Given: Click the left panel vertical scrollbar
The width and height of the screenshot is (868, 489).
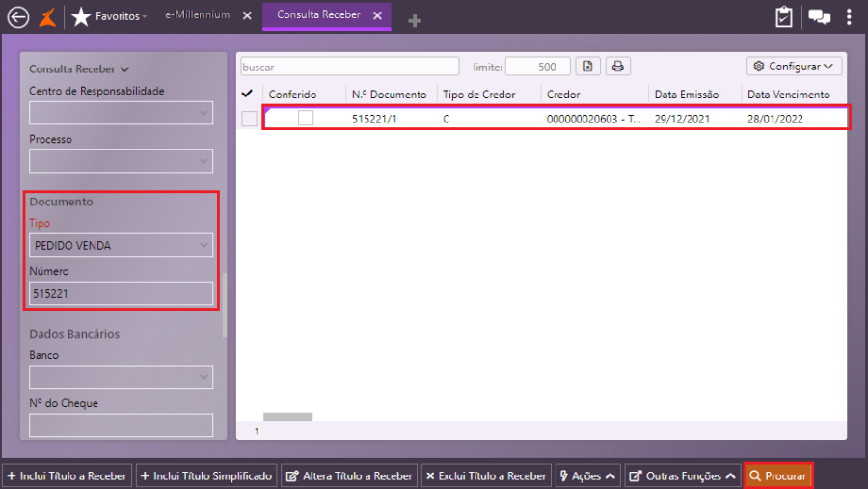Looking at the screenshot, I should pos(224,305).
